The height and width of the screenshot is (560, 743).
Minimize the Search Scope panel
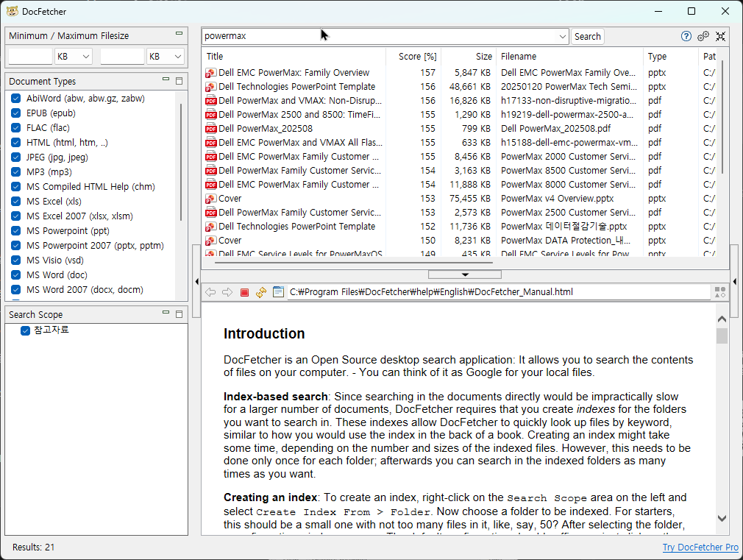point(166,313)
